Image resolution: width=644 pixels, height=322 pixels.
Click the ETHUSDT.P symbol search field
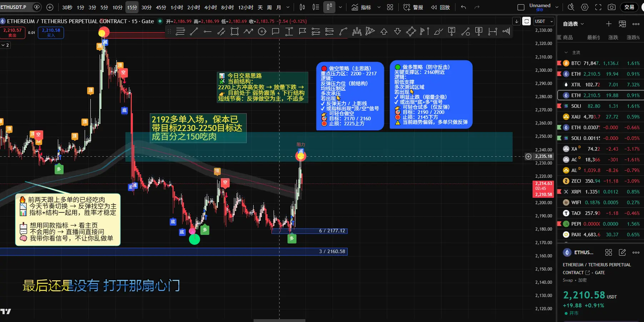[21, 7]
